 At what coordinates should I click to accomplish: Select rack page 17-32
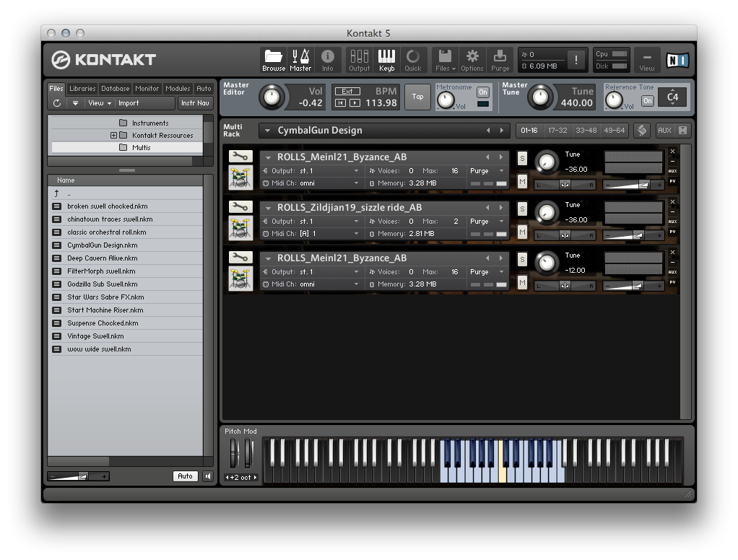tap(557, 130)
